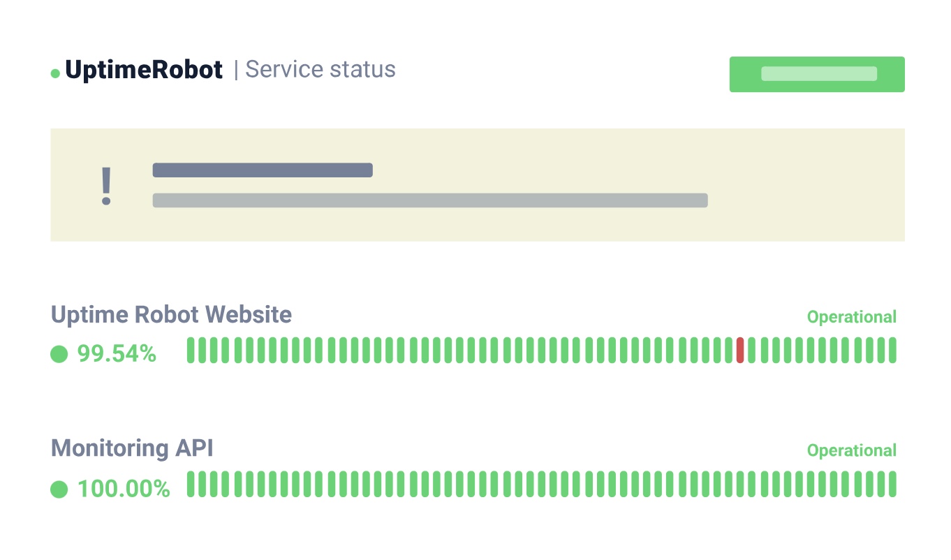
Task: Click the green circle next to 99.54%
Action: tap(59, 354)
